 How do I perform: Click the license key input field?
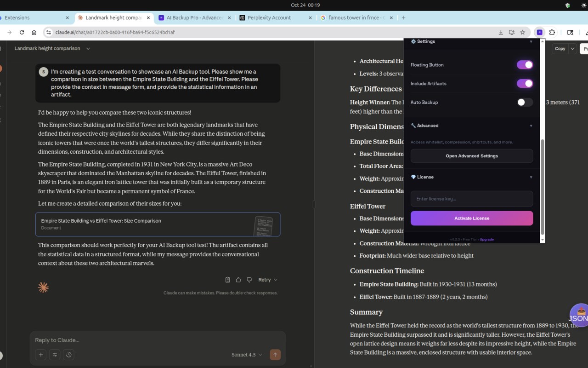(472, 199)
